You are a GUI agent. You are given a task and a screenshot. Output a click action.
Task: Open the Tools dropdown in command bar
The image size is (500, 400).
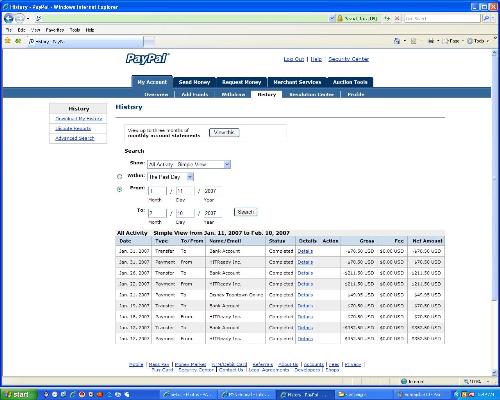pyautogui.click(x=478, y=41)
